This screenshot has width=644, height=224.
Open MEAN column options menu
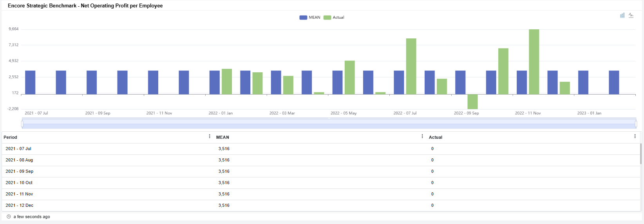pos(422,136)
